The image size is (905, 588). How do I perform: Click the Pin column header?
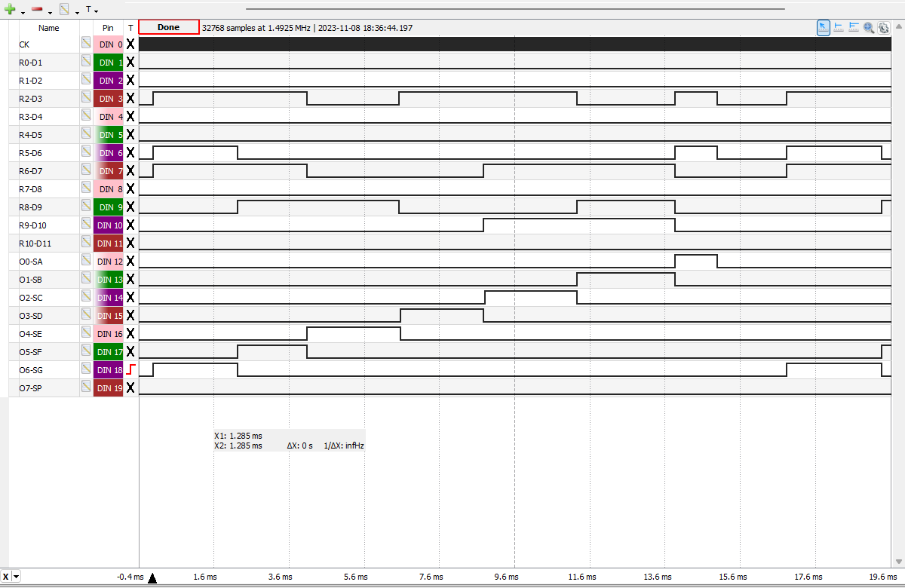pyautogui.click(x=108, y=28)
